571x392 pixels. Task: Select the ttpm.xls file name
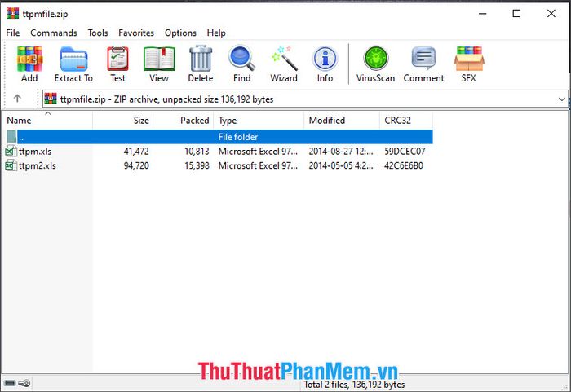(35, 151)
